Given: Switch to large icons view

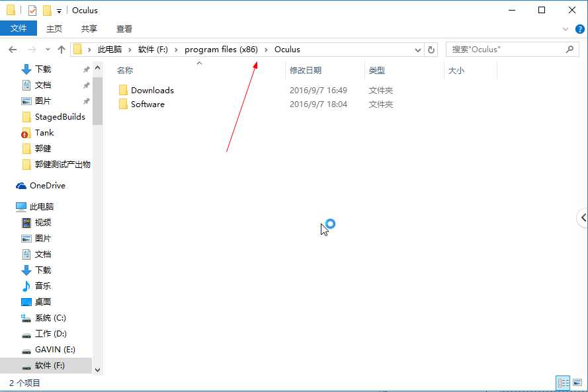Looking at the screenshot, I should click(x=577, y=383).
